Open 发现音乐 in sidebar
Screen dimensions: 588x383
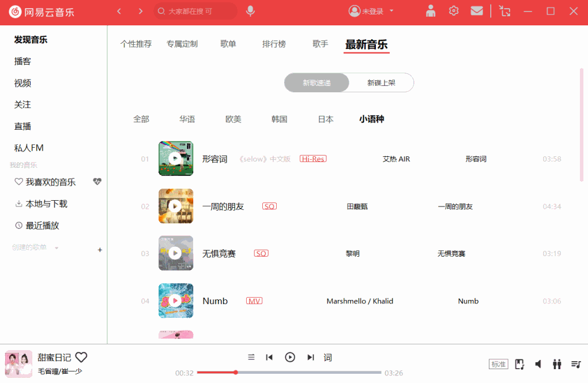(31, 40)
